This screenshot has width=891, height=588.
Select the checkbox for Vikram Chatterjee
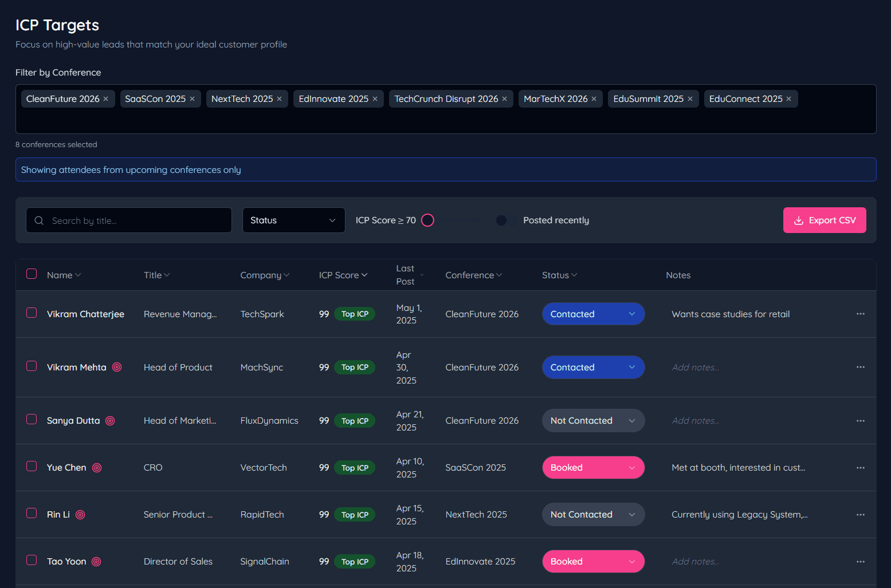[x=32, y=313]
